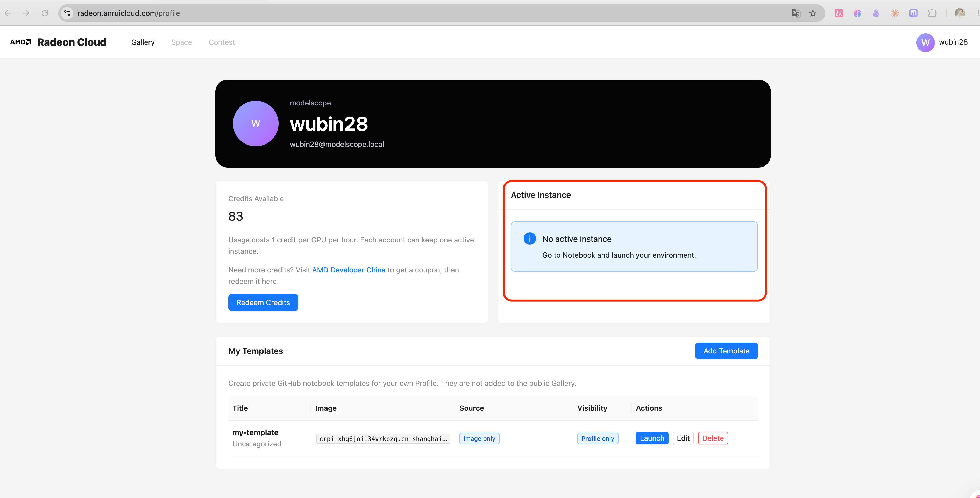Screen dimensions: 980x498
Task: Open the Space navigation item
Action: 181,42
